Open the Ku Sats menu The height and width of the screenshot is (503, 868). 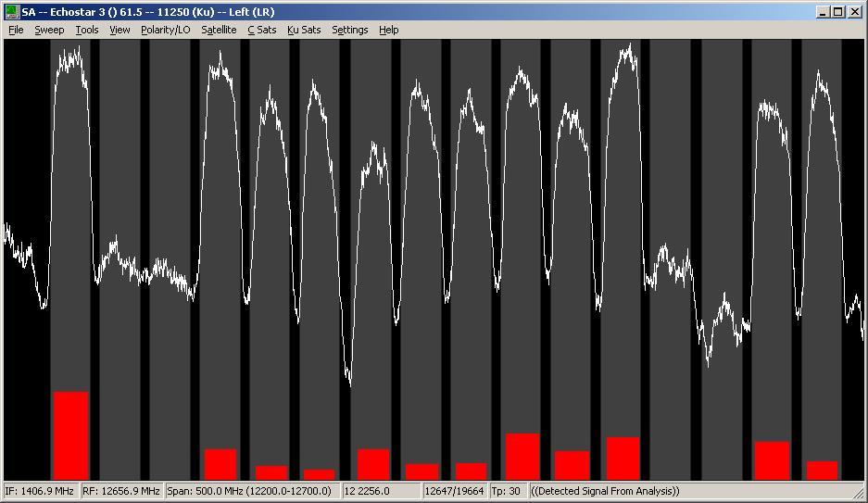[x=304, y=30]
